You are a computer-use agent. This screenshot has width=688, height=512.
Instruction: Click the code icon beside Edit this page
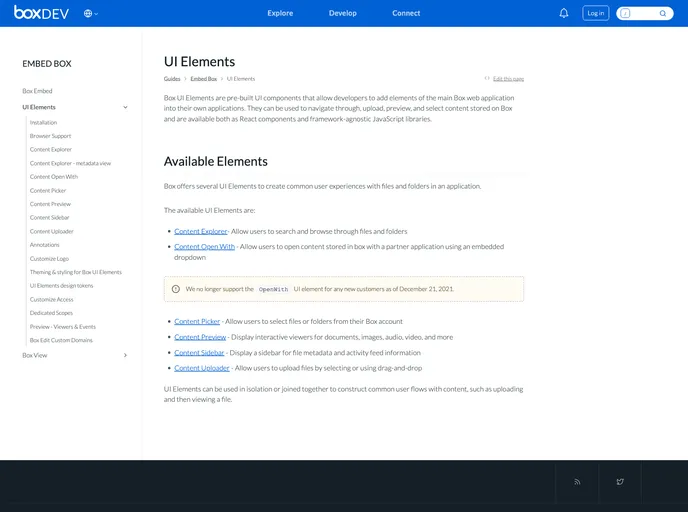[487, 79]
